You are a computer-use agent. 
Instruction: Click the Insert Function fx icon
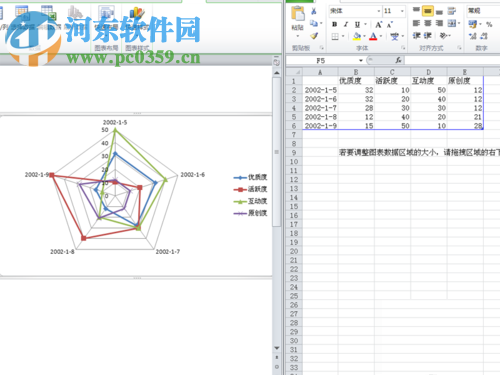(x=398, y=60)
